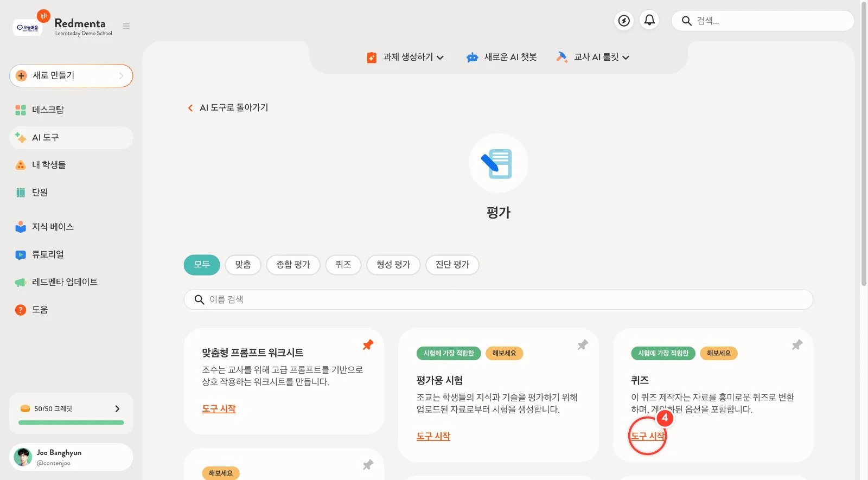Viewport: 868px width, 480px height.
Task: Click 시험에 가장 적합한 badge on 퀴즈 card
Action: (x=663, y=354)
